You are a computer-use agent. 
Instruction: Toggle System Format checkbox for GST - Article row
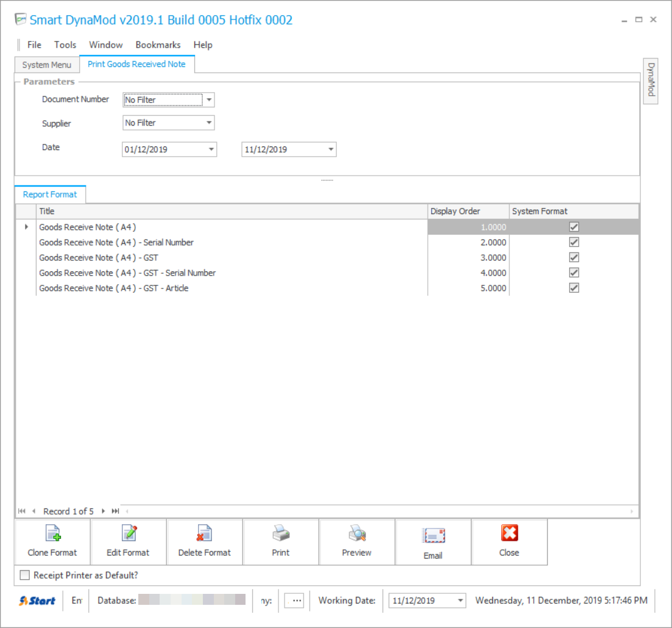(574, 288)
